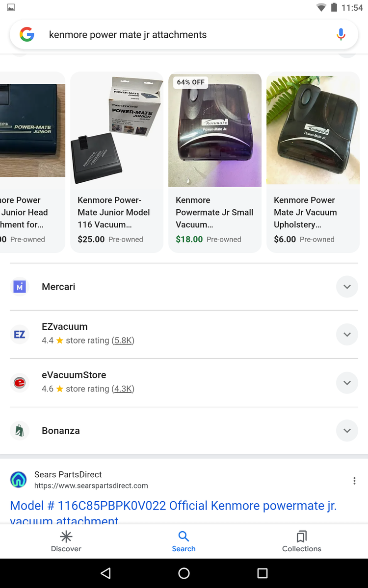This screenshot has height=588, width=368.
Task: Tap the Bonanza store logo icon
Action: pos(20,431)
